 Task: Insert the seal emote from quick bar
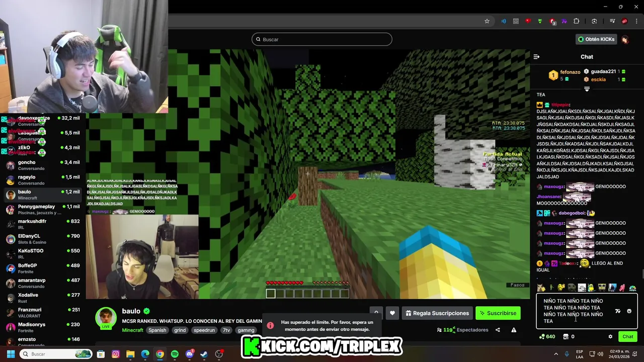pyautogui.click(x=572, y=288)
